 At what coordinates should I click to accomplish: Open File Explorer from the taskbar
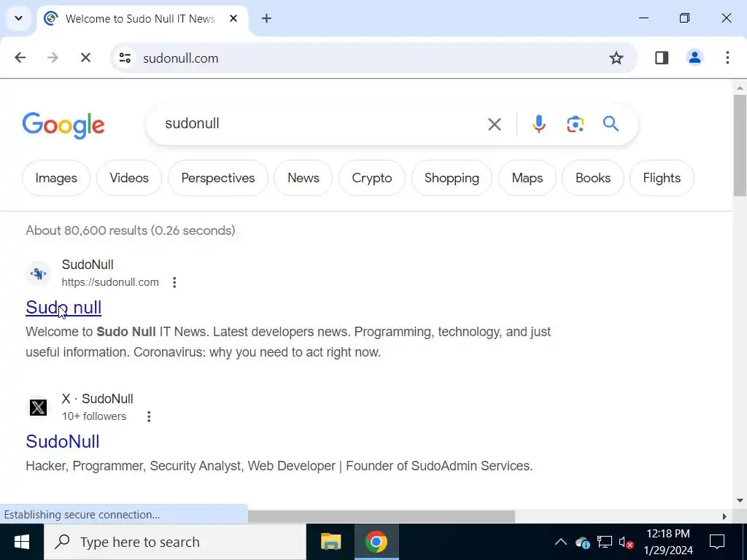coord(330,542)
